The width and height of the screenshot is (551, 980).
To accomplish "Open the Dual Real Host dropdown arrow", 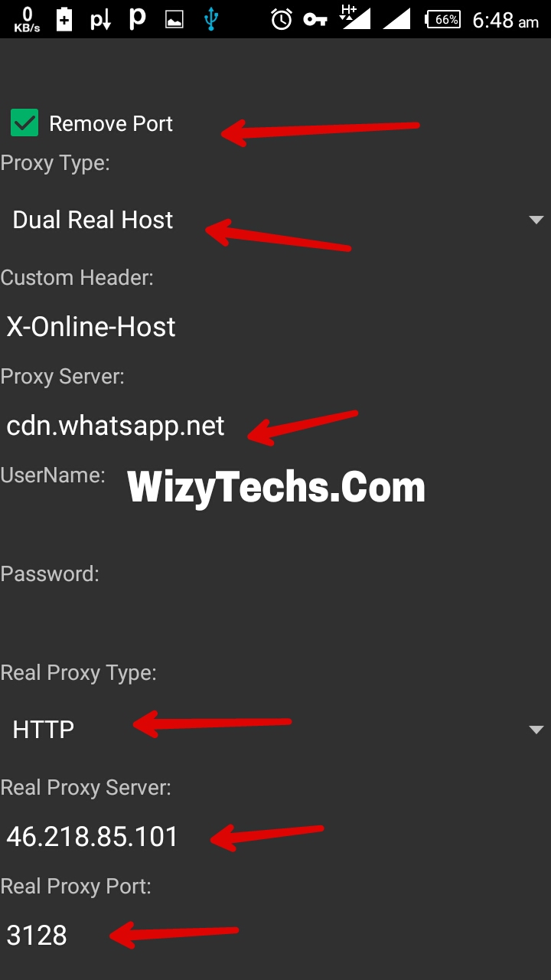I will tap(536, 220).
